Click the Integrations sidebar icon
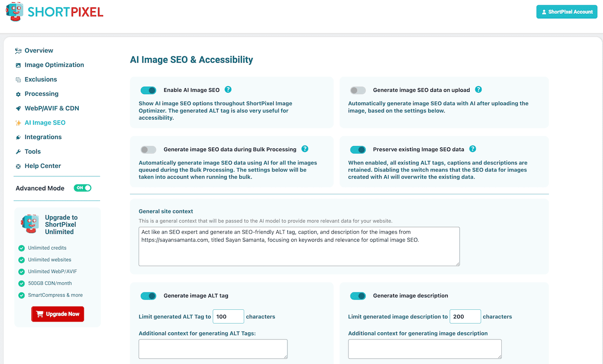This screenshot has height=364, width=603. [17, 137]
